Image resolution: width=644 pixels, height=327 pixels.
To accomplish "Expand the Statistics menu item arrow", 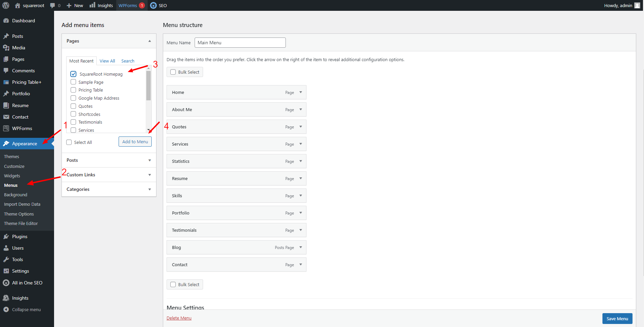I will click(x=301, y=161).
